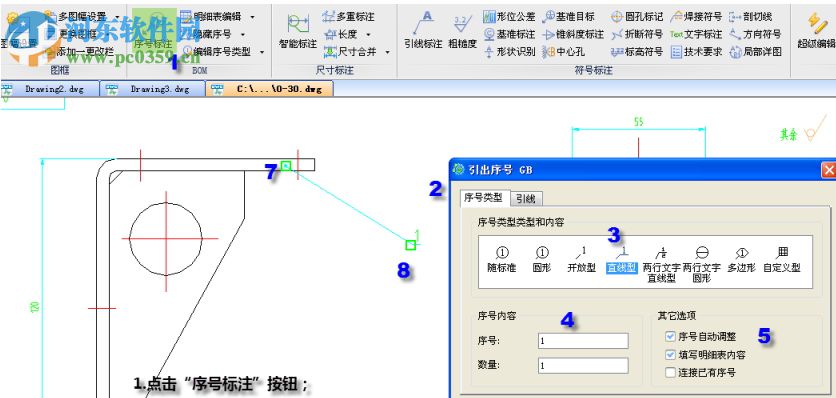
Task: Select the 圆孔标记 hole mark tool
Action: pyautogui.click(x=637, y=17)
